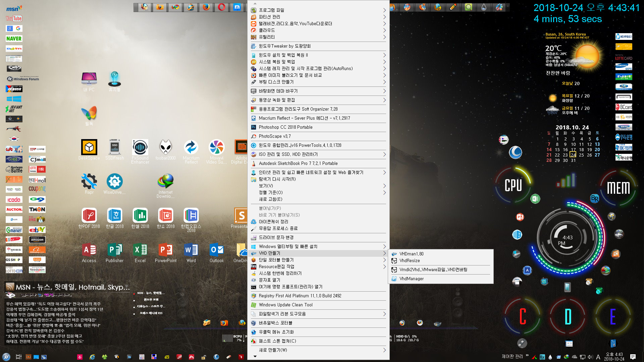644x362 pixels.
Task: Choose Windows Update Clean Tool entry
Action: (318, 305)
